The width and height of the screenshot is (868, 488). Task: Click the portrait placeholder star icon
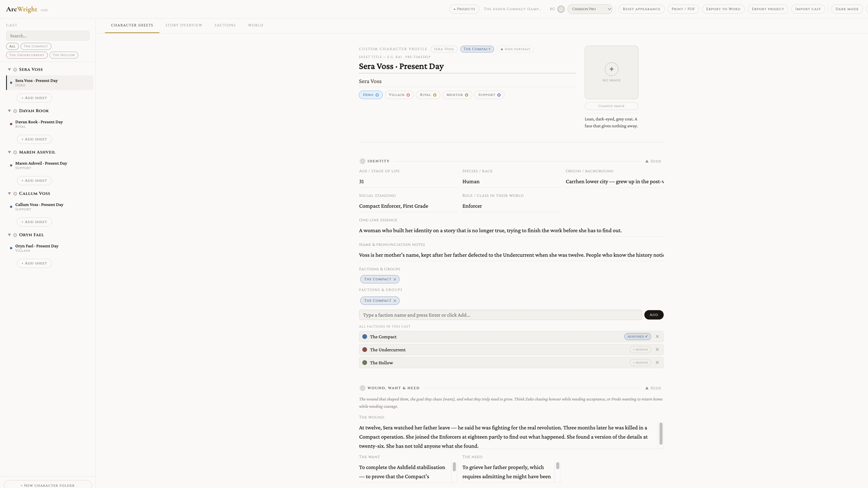tap(611, 69)
